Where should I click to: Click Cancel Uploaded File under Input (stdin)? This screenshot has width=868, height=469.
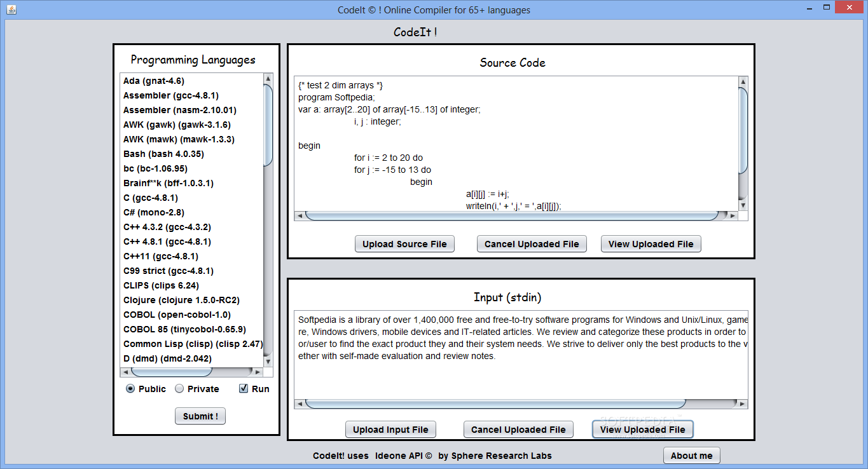click(518, 430)
